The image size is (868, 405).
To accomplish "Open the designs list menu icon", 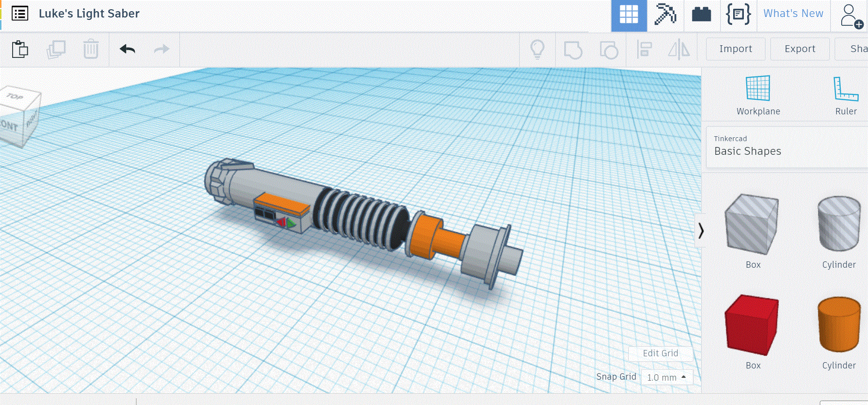I will (x=20, y=14).
